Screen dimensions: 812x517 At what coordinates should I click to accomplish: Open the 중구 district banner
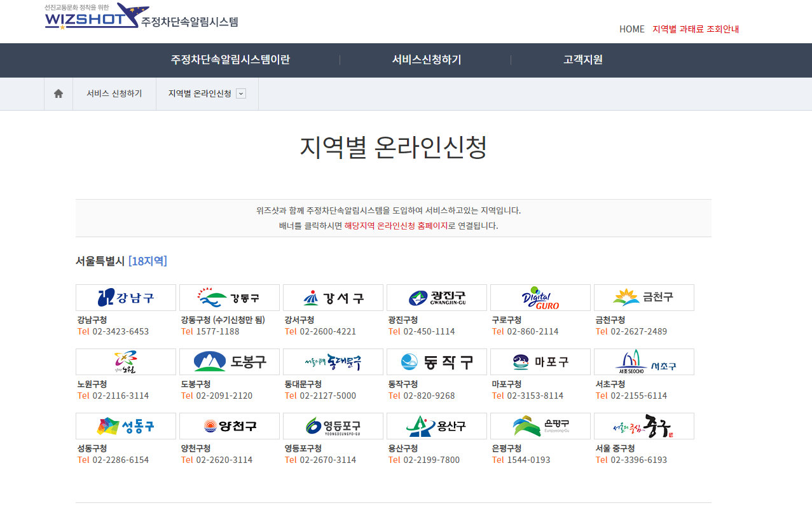click(x=644, y=426)
